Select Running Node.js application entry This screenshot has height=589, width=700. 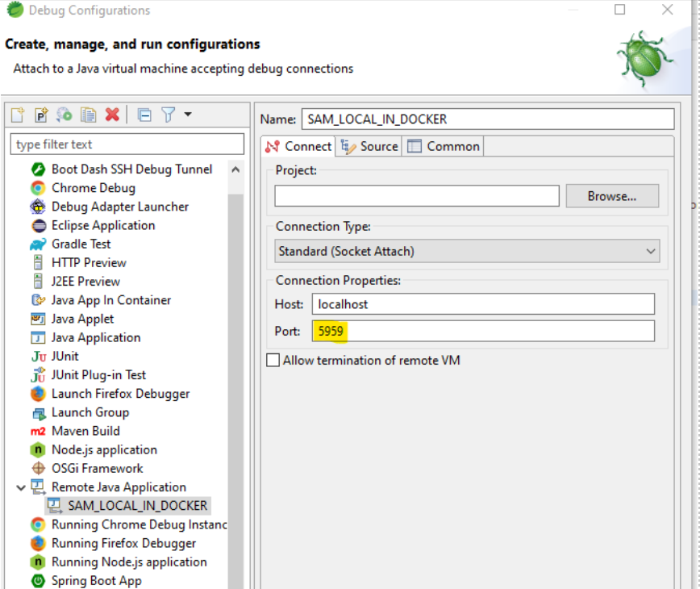[x=129, y=562]
